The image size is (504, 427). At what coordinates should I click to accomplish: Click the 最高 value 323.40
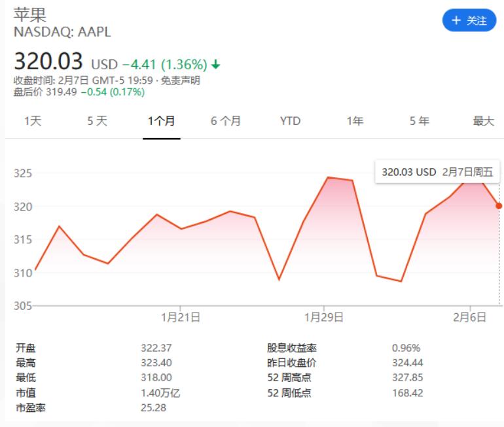pyautogui.click(x=156, y=363)
